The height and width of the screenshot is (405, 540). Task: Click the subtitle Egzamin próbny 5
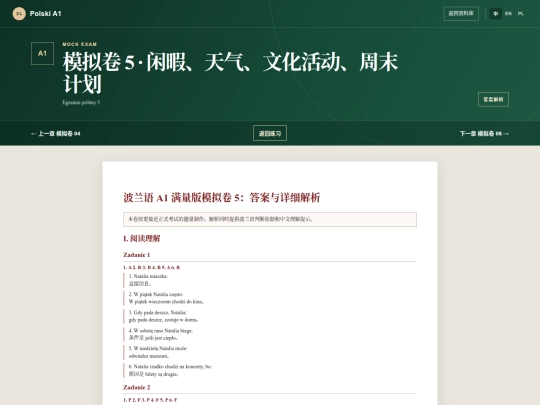[81, 102]
